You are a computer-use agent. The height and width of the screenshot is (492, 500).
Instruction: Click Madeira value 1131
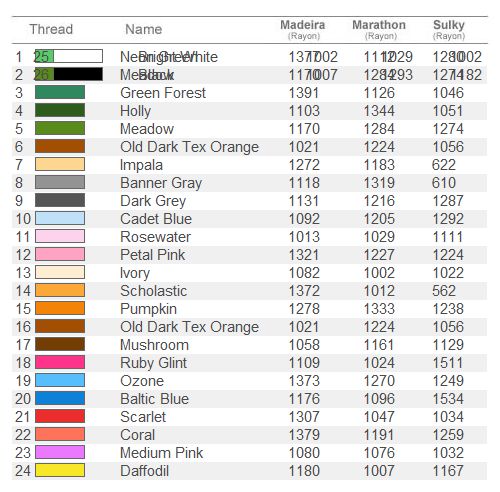pyautogui.click(x=304, y=201)
